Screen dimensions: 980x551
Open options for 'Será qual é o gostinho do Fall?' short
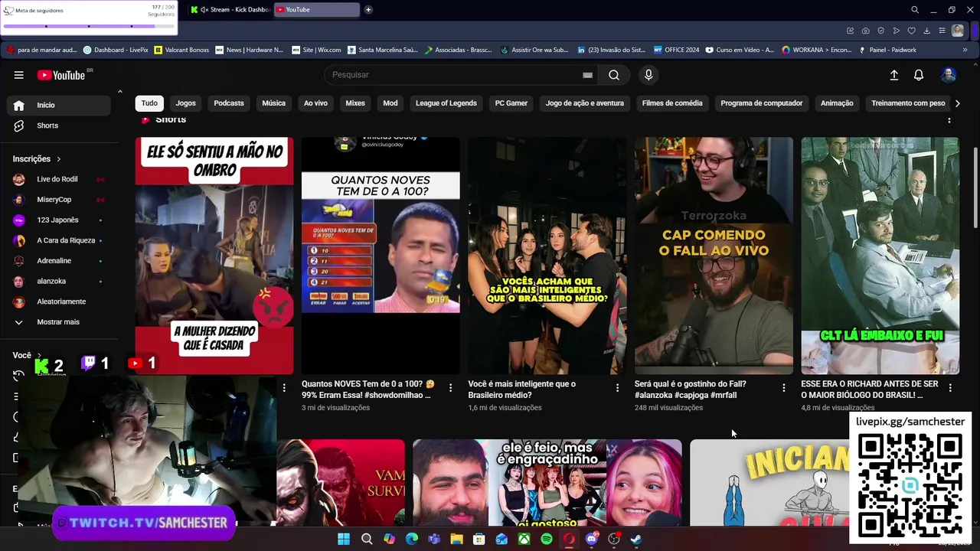tap(783, 388)
